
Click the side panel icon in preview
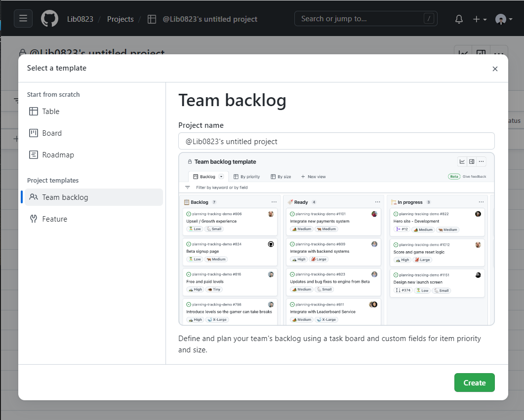(472, 161)
